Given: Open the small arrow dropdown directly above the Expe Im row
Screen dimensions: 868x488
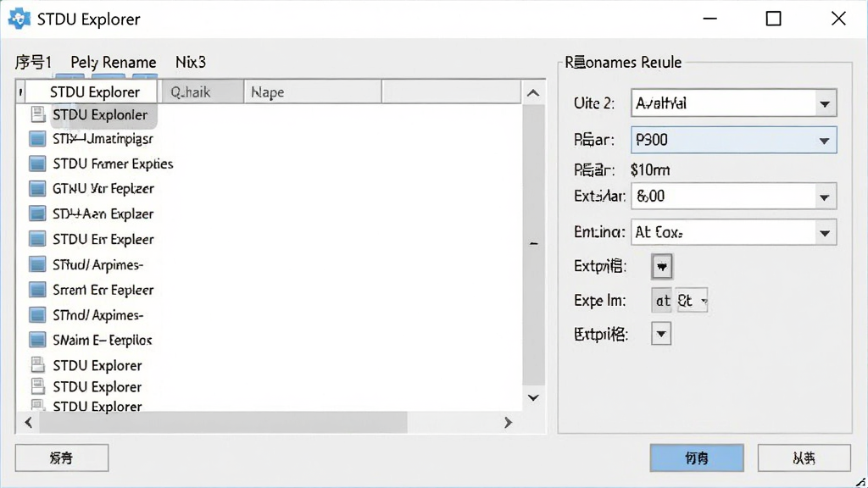Looking at the screenshot, I should pos(661,267).
